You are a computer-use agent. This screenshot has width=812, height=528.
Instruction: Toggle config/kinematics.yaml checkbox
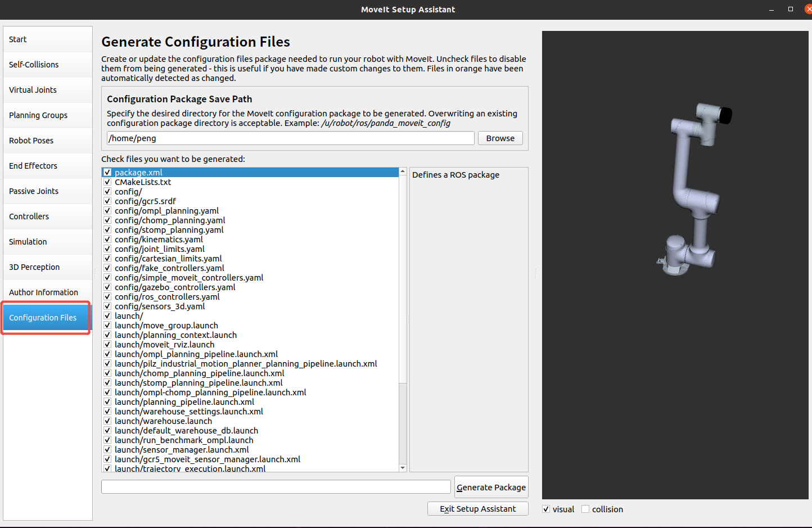click(107, 240)
